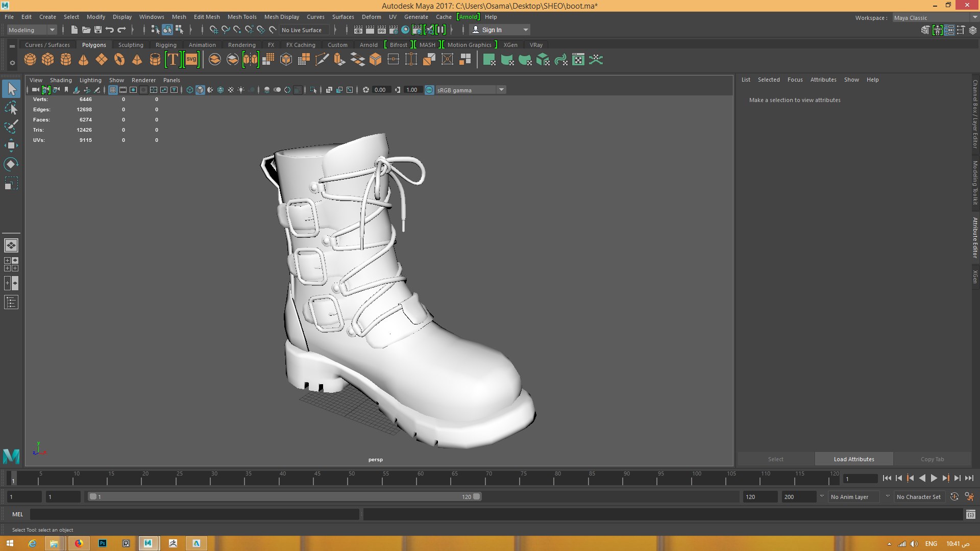Click the SVG import shelf icon
980x551 pixels.
[191, 60]
